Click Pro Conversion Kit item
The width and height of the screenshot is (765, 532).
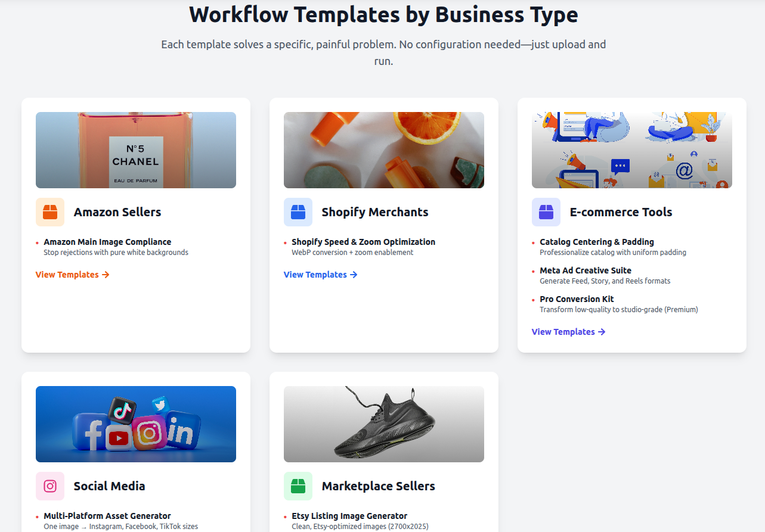click(577, 299)
